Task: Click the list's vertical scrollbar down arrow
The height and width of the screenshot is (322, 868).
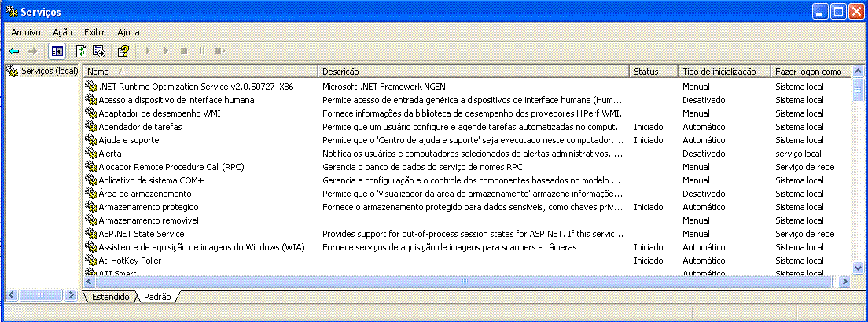Action: [x=858, y=268]
